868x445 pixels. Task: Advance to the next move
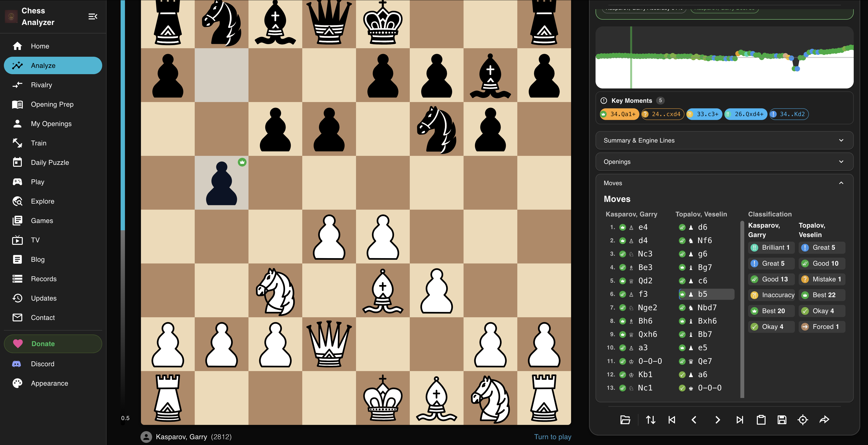pos(717,420)
